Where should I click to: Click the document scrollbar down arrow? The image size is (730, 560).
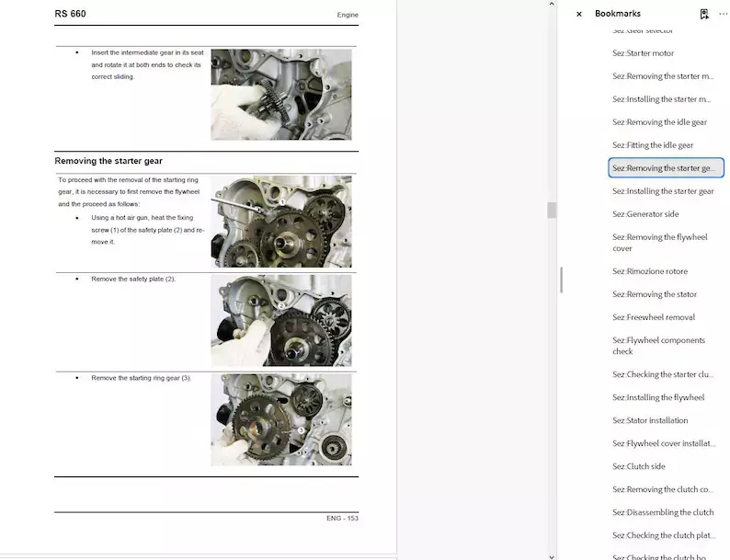point(552,555)
